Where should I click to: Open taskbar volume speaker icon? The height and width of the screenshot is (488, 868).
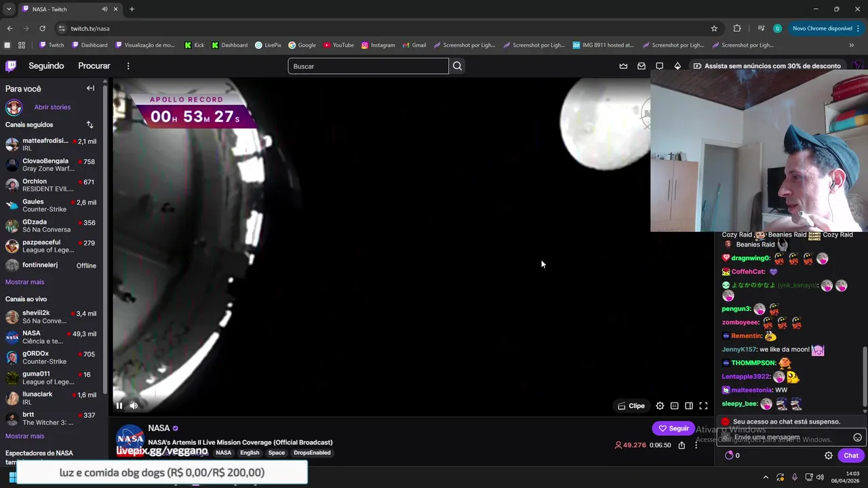tap(821, 477)
